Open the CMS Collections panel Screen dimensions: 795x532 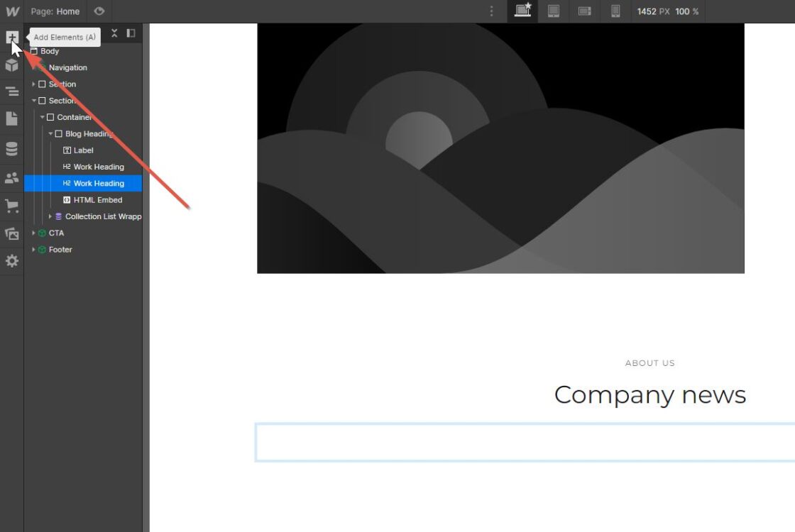11,148
